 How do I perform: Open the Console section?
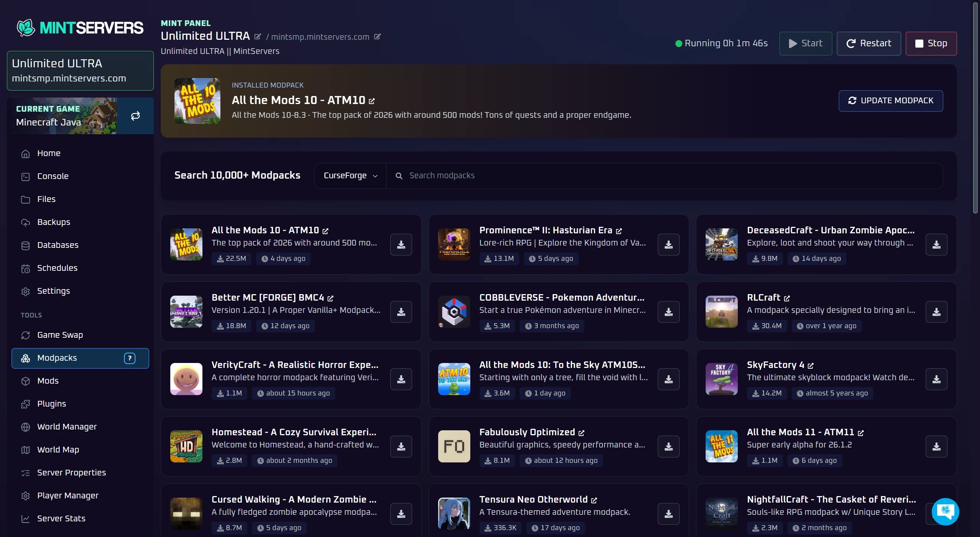point(80,176)
